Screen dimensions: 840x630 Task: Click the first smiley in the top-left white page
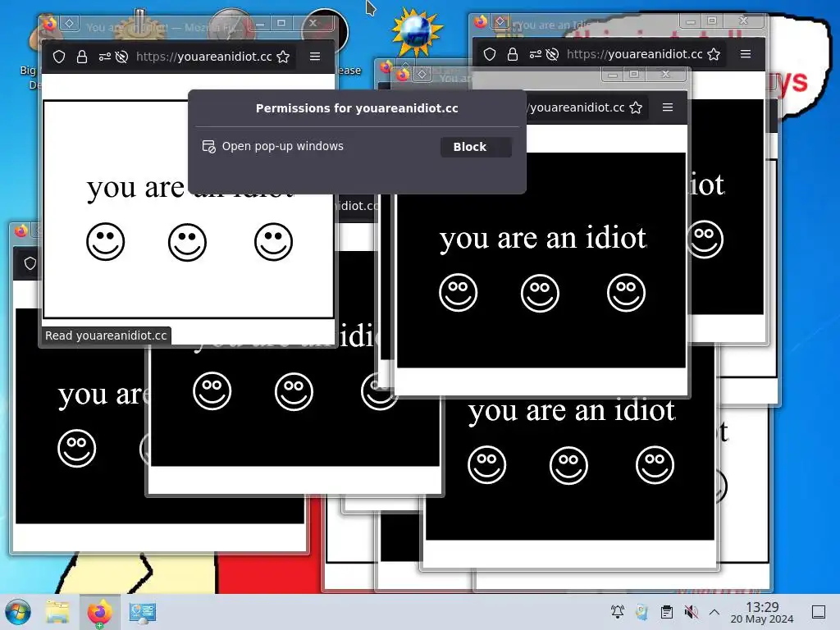click(106, 242)
